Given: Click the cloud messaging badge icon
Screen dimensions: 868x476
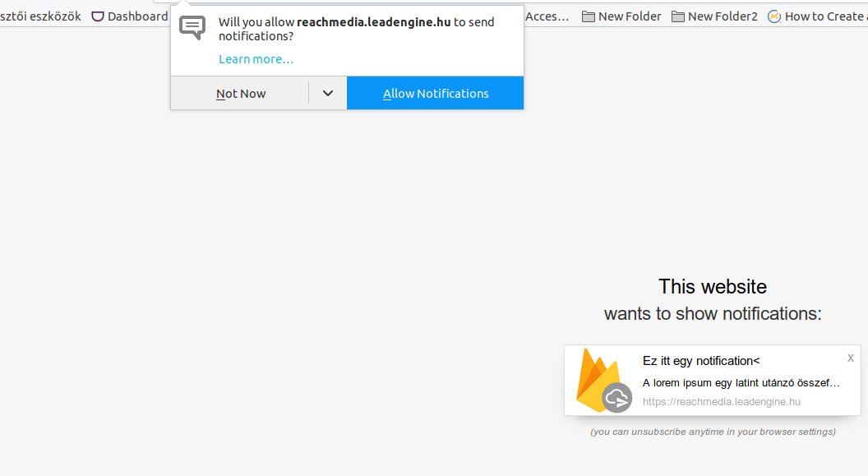Looking at the screenshot, I should pos(617,397).
